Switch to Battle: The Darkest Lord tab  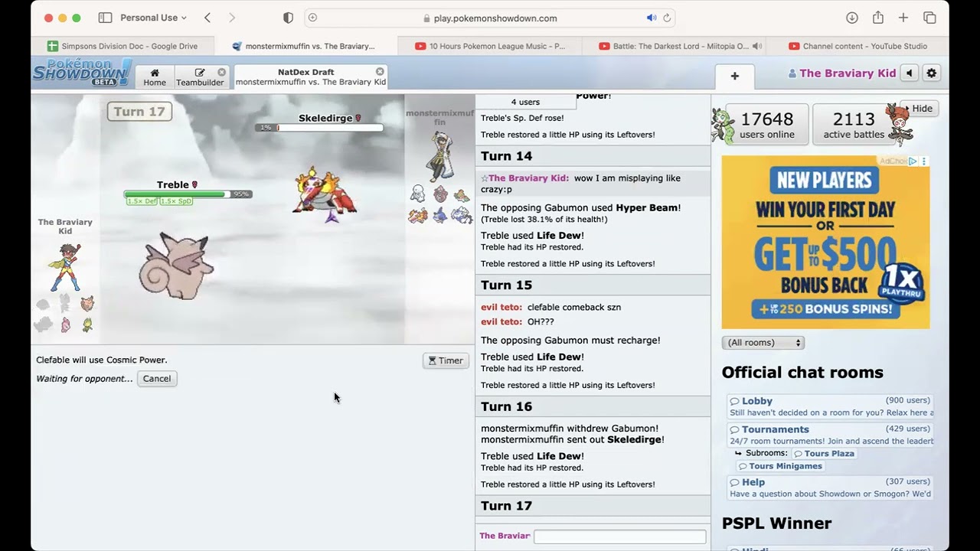tap(674, 46)
